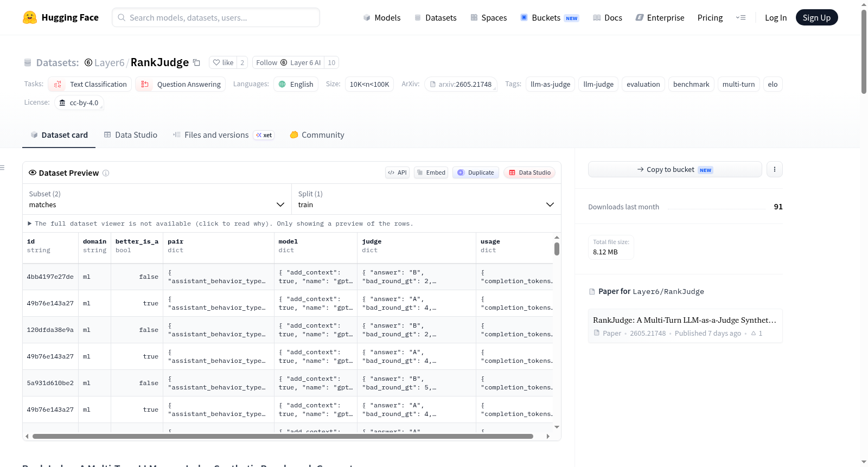The height and width of the screenshot is (467, 868).
Task: Like the RankJudge dataset
Action: 223,62
